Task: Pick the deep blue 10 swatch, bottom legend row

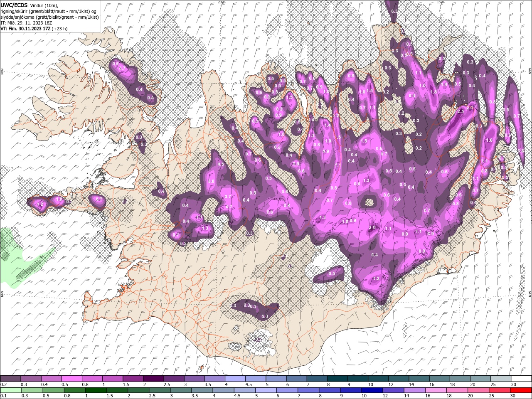Action: pyautogui.click(x=372, y=390)
